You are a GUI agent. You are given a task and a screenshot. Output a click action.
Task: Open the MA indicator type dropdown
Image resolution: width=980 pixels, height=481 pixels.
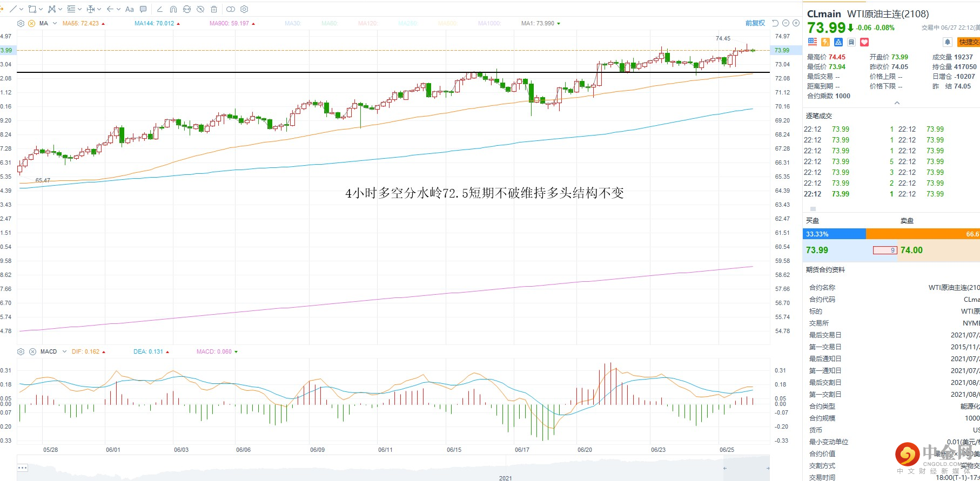55,23
